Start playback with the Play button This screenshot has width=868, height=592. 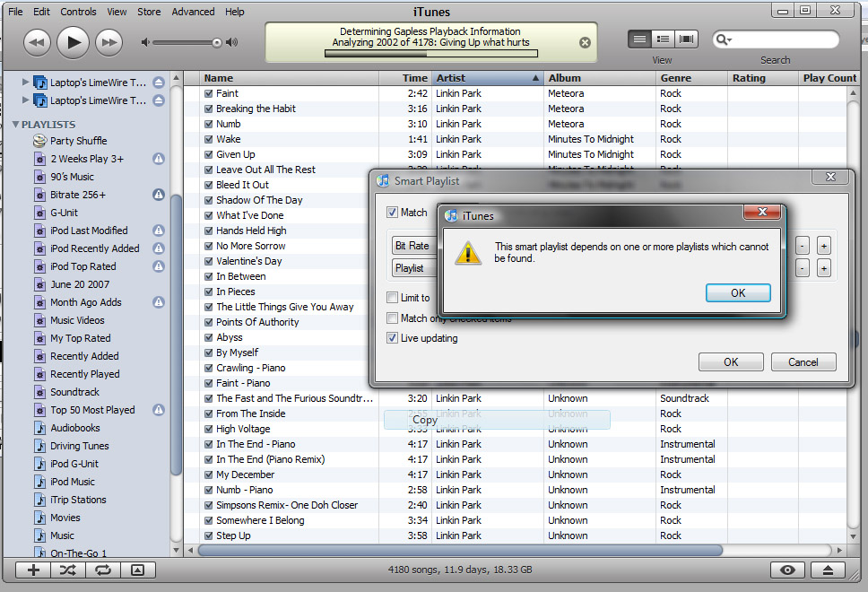click(x=73, y=42)
